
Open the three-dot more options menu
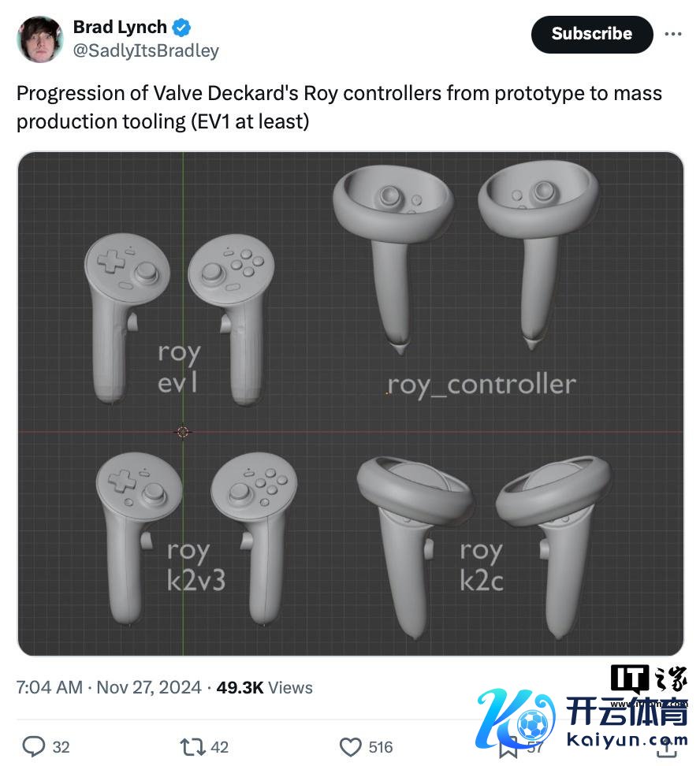click(673, 34)
